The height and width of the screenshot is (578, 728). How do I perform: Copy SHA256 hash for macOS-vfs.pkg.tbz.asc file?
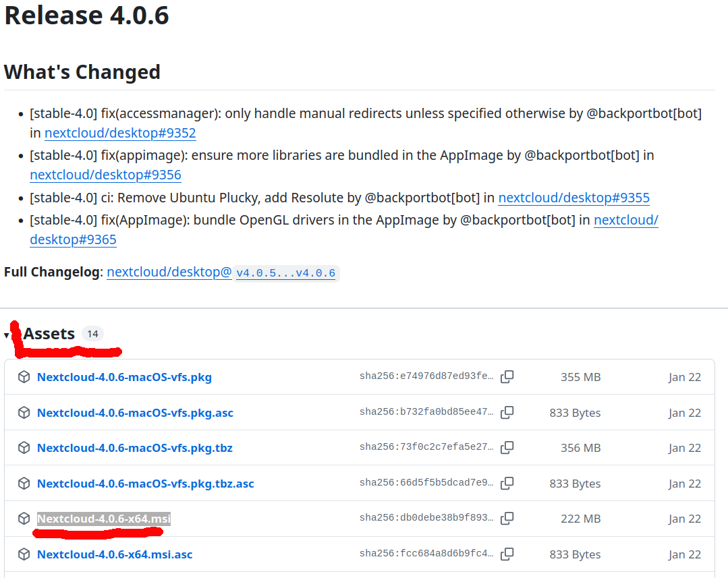(507, 484)
